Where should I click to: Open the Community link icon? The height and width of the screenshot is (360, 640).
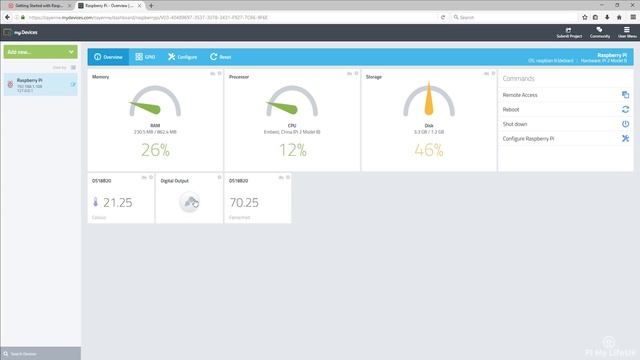600,32
